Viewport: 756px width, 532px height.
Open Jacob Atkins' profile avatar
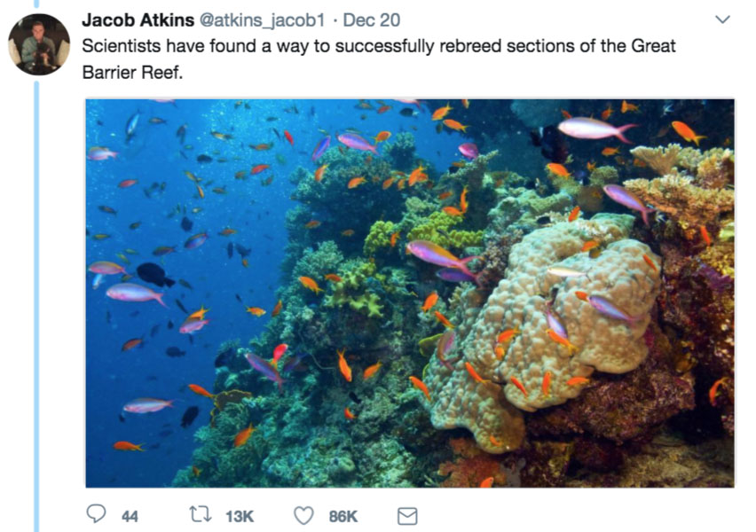tap(39, 44)
